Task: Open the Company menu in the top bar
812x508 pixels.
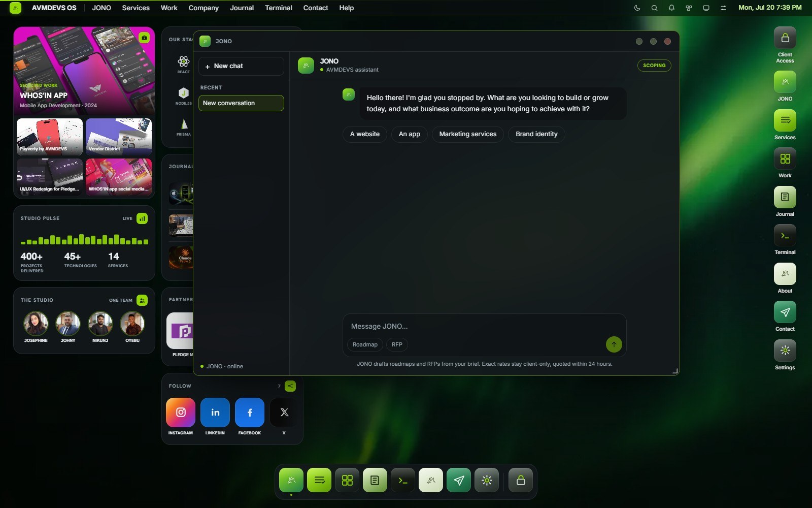Action: 204,8
